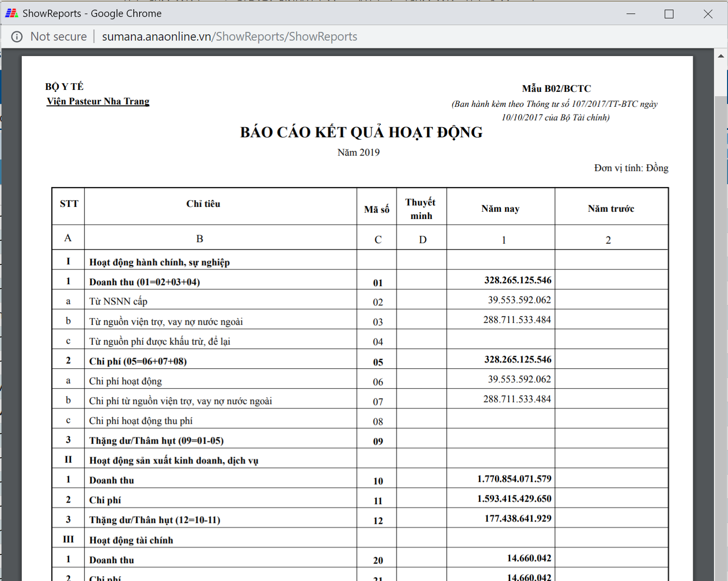Screen dimensions: 728x581
Task: Click the "Not secure" security label
Action: pyautogui.click(x=58, y=37)
